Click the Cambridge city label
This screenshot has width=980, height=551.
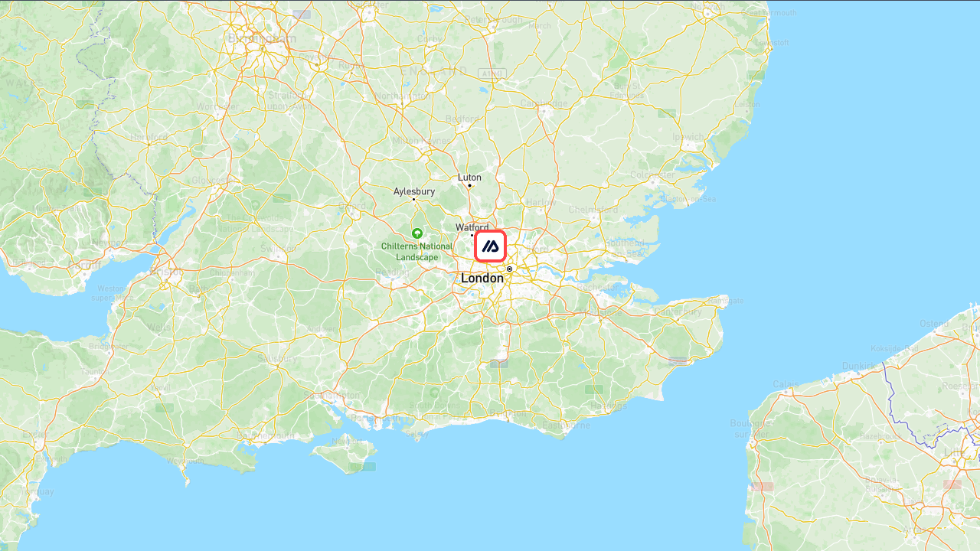(x=544, y=103)
